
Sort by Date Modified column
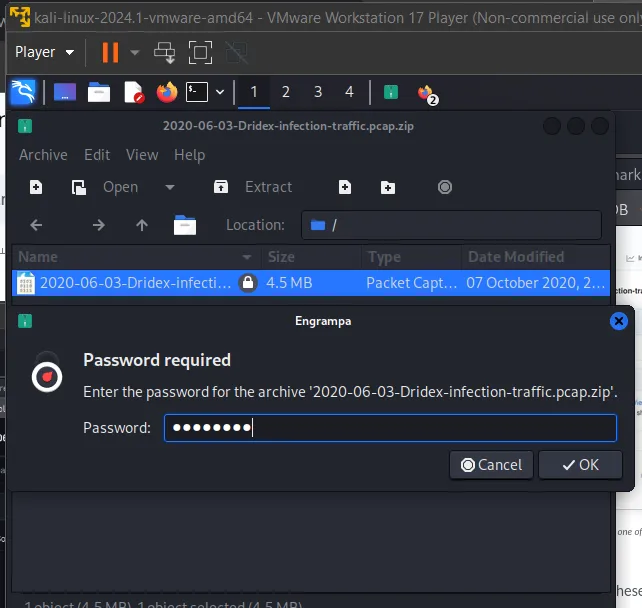(x=536, y=257)
